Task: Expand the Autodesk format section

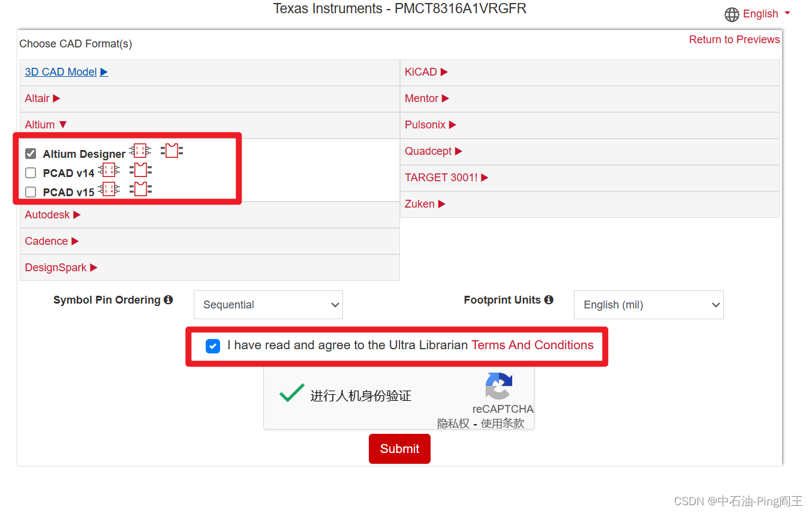Action: (53, 215)
